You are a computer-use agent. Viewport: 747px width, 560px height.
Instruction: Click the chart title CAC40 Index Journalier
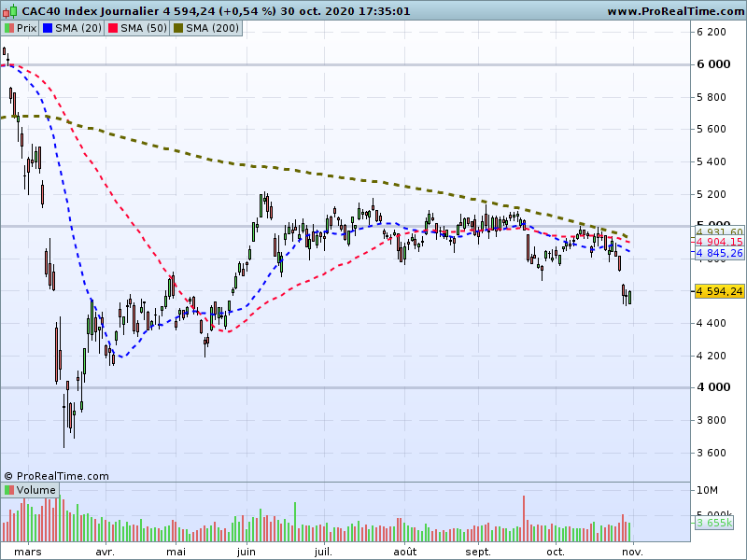coord(91,11)
